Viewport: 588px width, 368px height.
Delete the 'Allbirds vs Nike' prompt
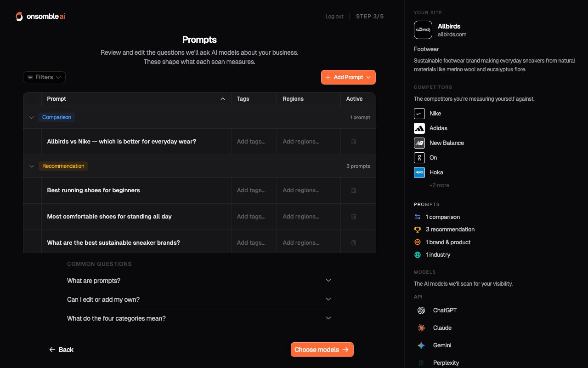point(354,142)
